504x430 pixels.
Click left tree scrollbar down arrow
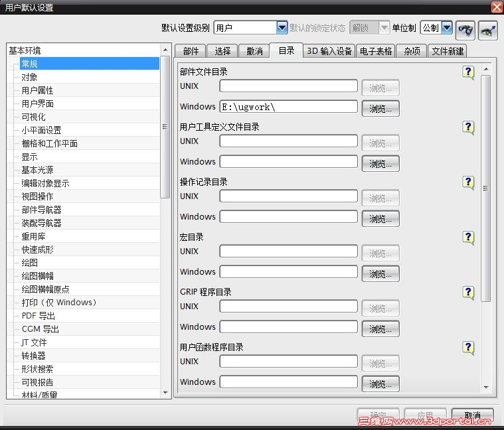pos(165,392)
